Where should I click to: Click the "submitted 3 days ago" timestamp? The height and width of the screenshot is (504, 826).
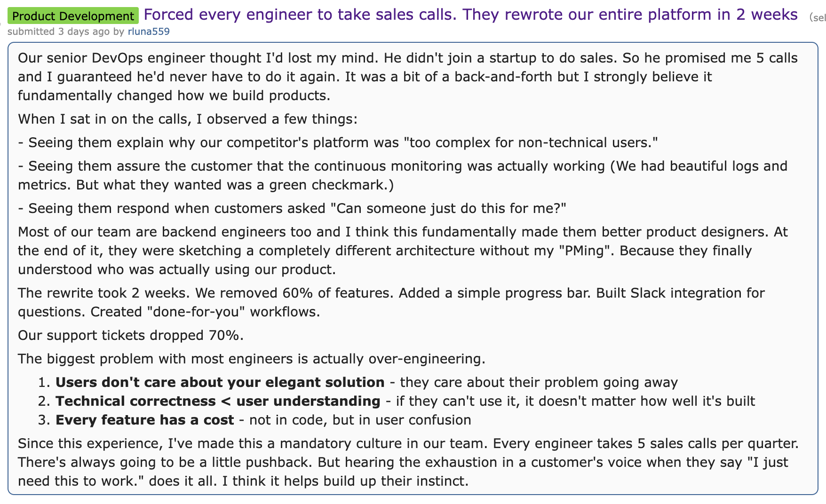[x=59, y=31]
